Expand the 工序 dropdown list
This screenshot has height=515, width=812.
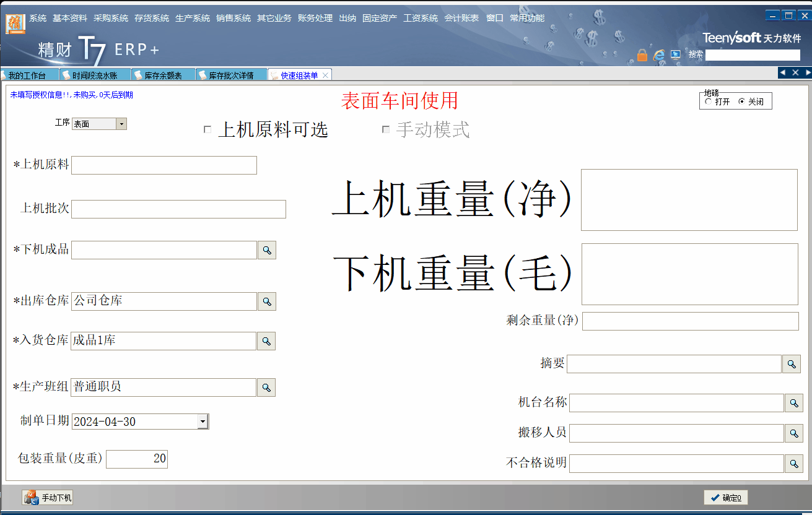(121, 124)
